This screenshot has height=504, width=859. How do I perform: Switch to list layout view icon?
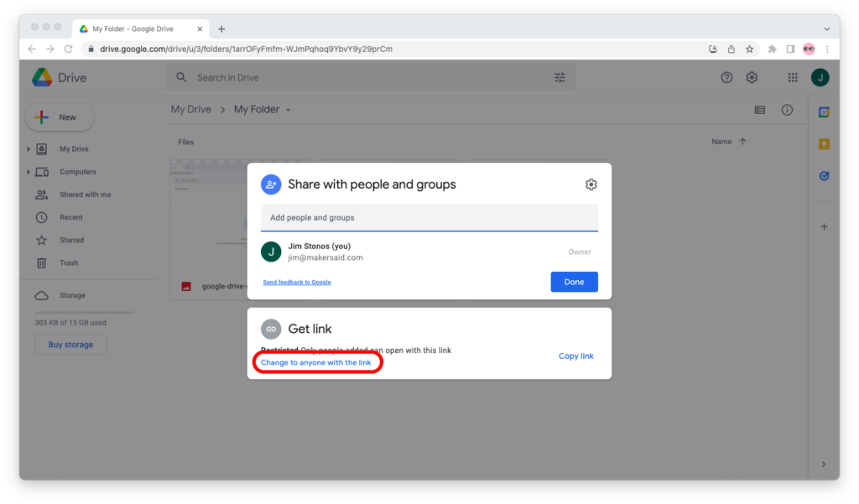[760, 110]
